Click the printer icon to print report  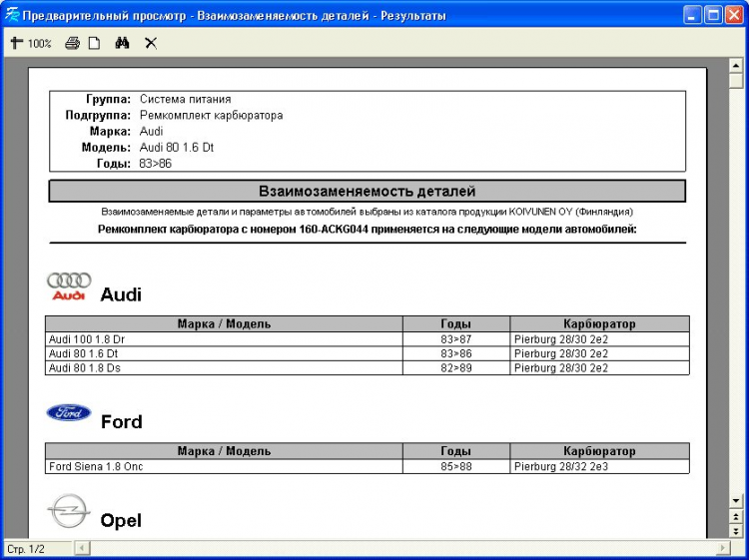pos(72,44)
